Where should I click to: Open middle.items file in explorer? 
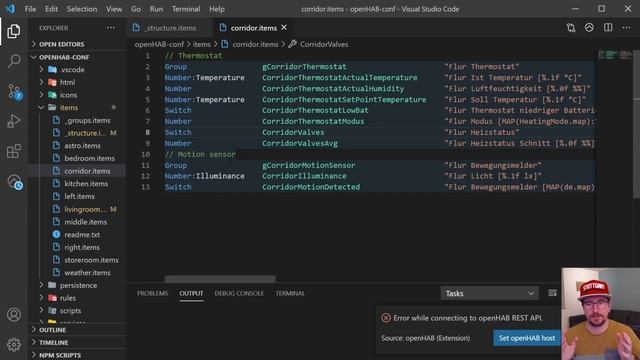pos(78,222)
